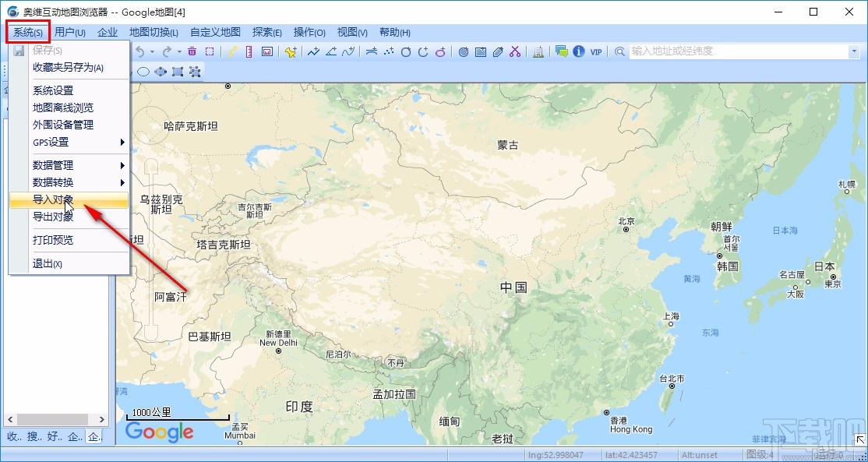Add a marker with yellow pushpin icon
Screen dimensions: 868x462
point(291,51)
